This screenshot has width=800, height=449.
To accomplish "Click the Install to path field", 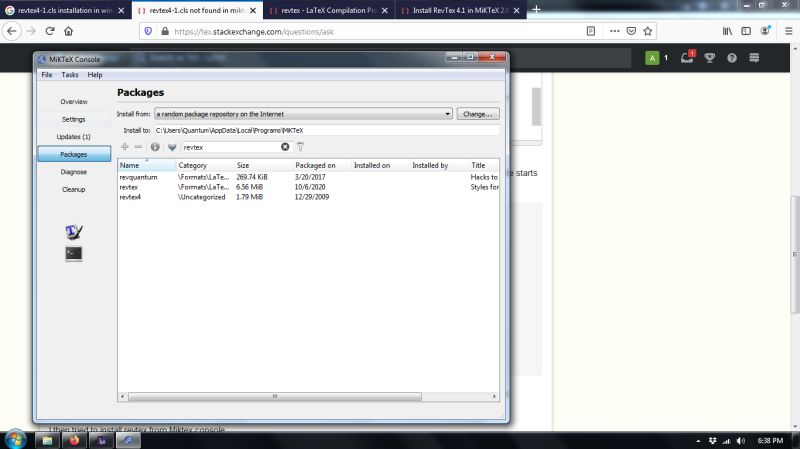I will pyautogui.click(x=327, y=131).
